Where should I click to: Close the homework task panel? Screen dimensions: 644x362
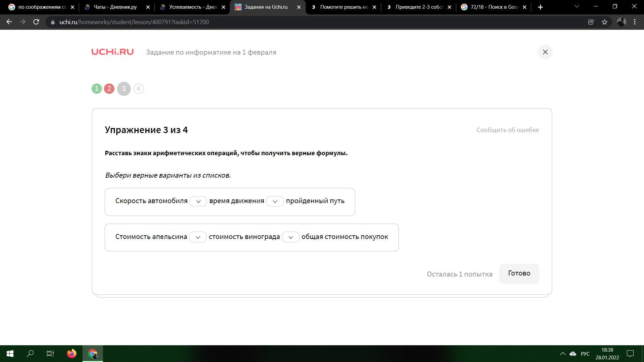click(x=545, y=52)
